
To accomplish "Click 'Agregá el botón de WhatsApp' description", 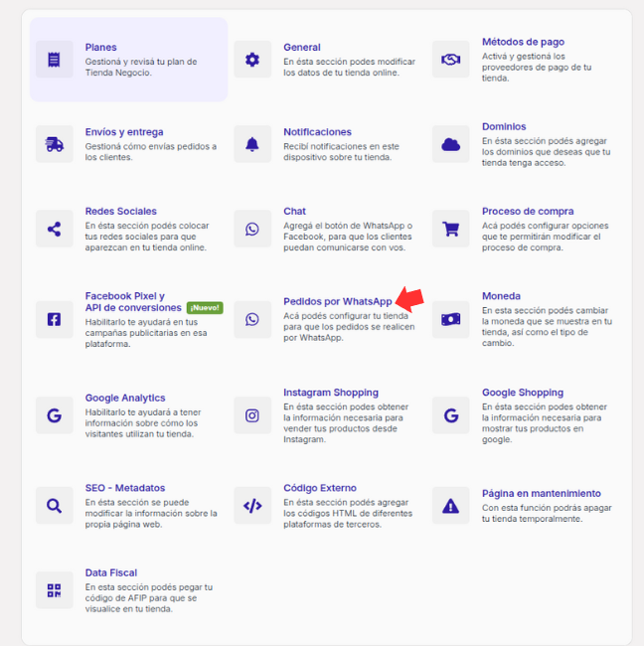I will point(348,237).
